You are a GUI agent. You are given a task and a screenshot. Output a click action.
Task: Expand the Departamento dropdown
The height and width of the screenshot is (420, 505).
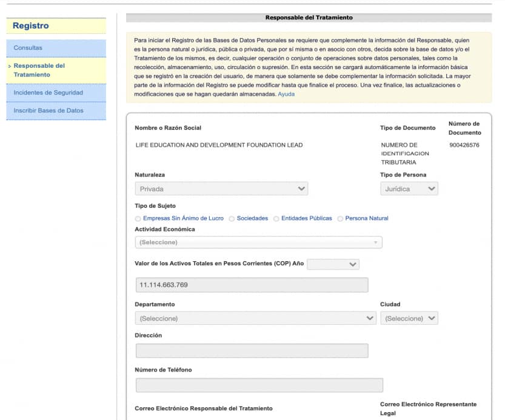(x=255, y=318)
